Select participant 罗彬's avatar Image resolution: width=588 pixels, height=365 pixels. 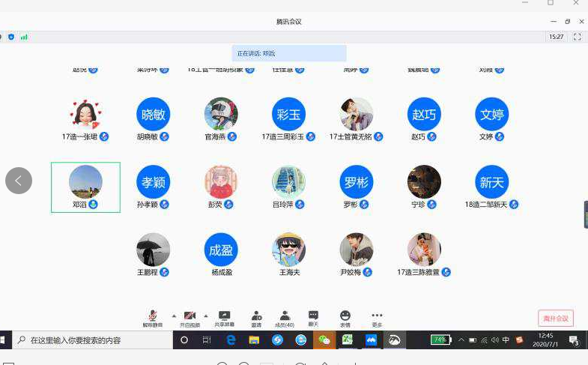356,182
